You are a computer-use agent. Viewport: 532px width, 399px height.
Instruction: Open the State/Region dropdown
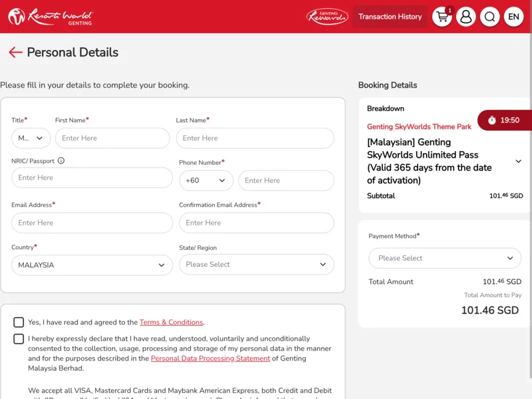tap(257, 264)
